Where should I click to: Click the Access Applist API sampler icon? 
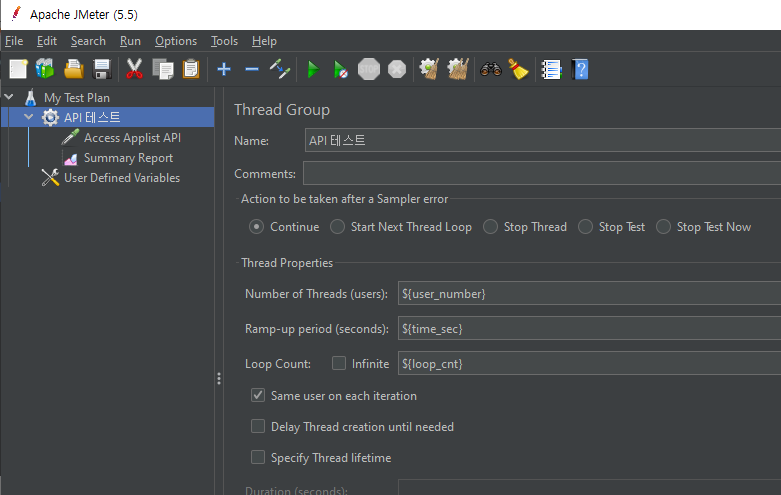(x=70, y=137)
